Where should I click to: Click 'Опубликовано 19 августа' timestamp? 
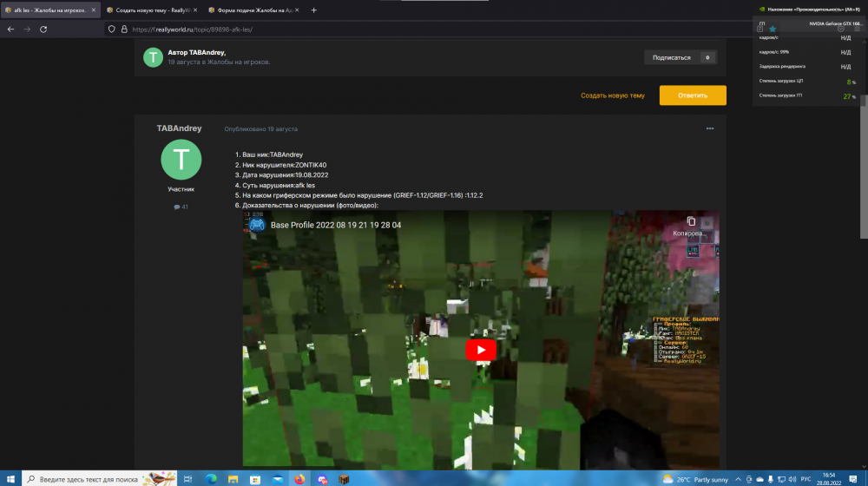pyautogui.click(x=260, y=129)
